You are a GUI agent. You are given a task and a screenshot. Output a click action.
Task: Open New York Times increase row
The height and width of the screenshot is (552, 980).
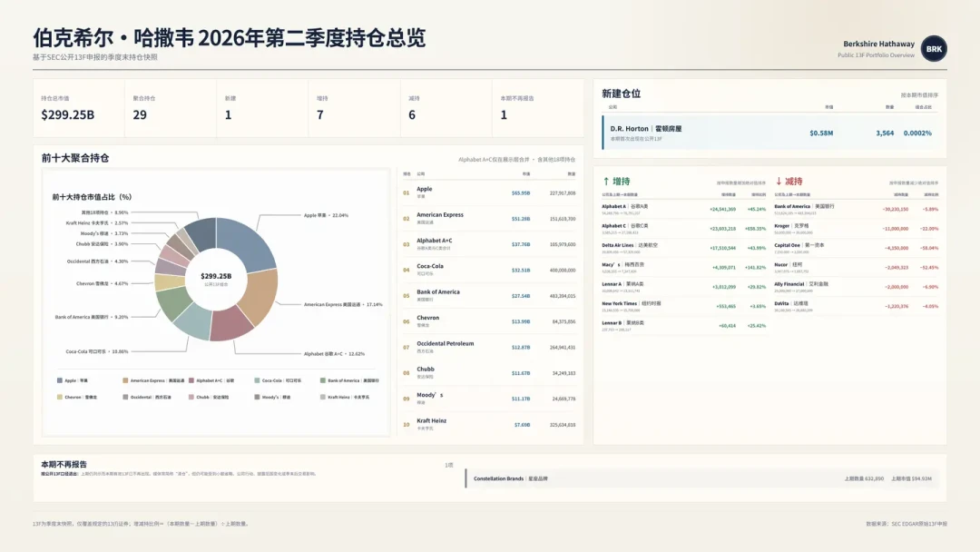tap(684, 306)
